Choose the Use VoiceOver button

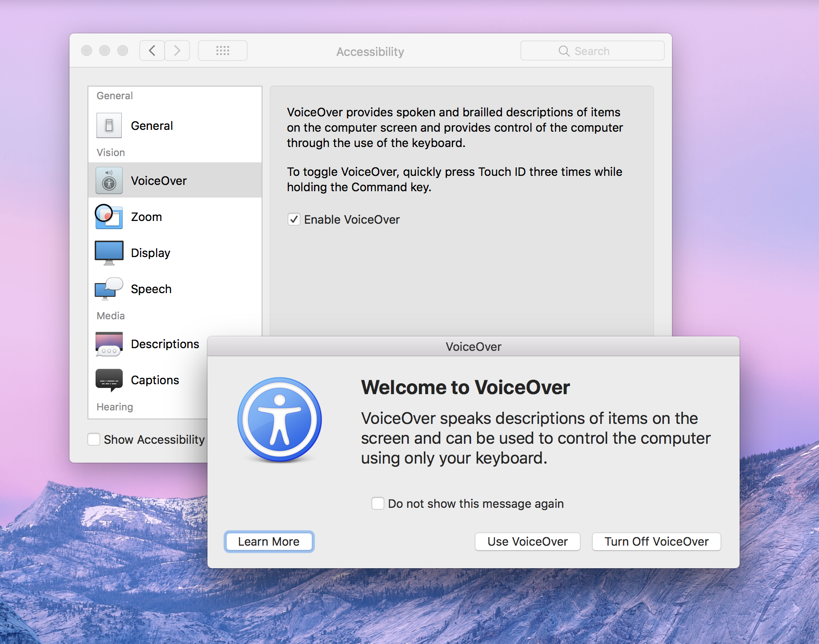click(528, 542)
